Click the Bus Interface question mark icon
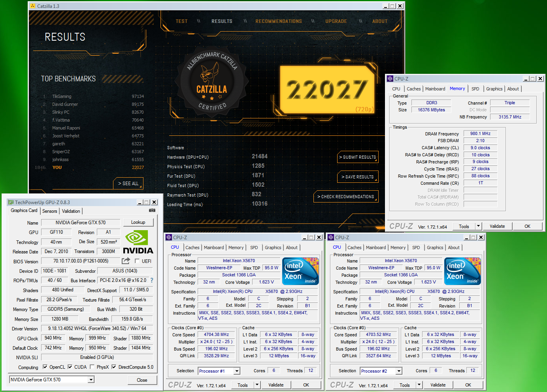Viewport: 547px width, 392px height. pos(152,280)
